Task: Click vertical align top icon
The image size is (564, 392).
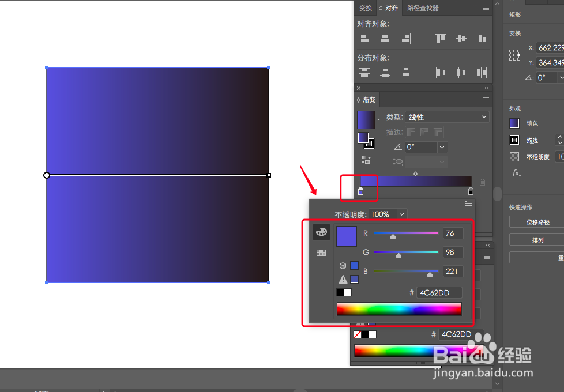Action: pos(440,39)
